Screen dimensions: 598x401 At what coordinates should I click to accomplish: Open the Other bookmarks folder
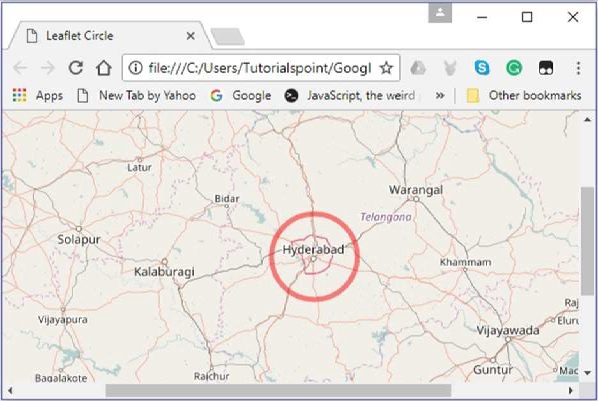[524, 95]
